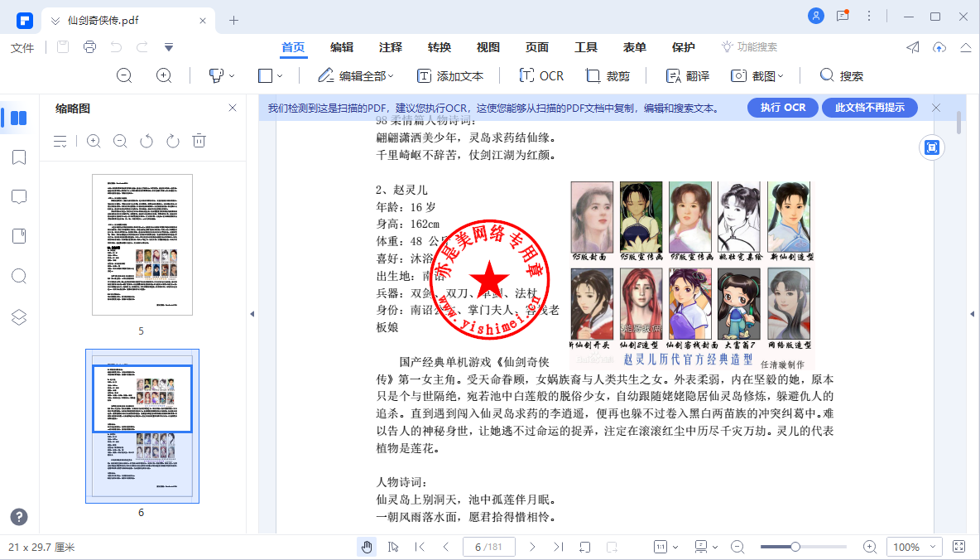The height and width of the screenshot is (560, 980).
Task: Switch to 注释 annotation tab
Action: point(391,47)
